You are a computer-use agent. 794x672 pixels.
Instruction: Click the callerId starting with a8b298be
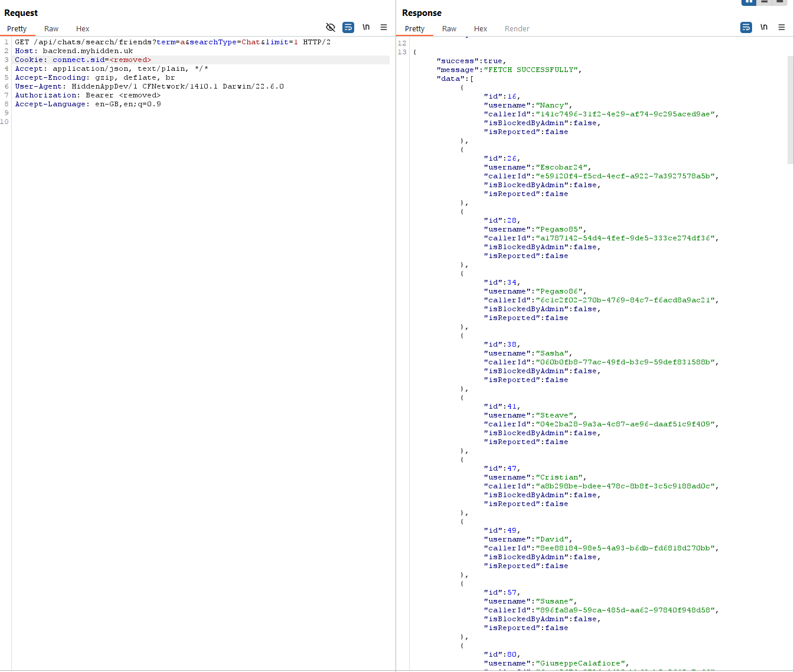coord(601,486)
